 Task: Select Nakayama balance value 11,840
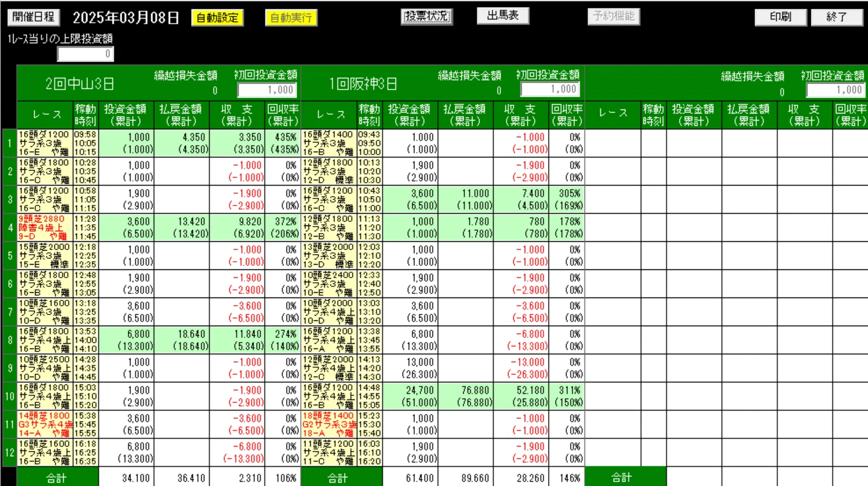(x=247, y=334)
